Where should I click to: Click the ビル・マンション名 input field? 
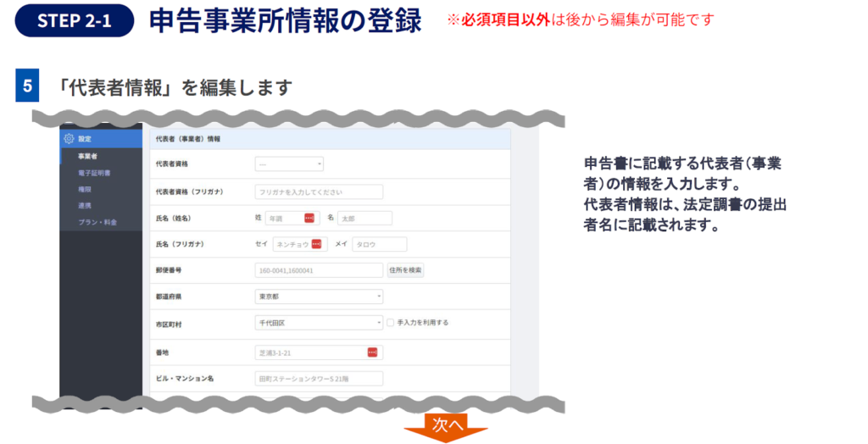(x=319, y=379)
